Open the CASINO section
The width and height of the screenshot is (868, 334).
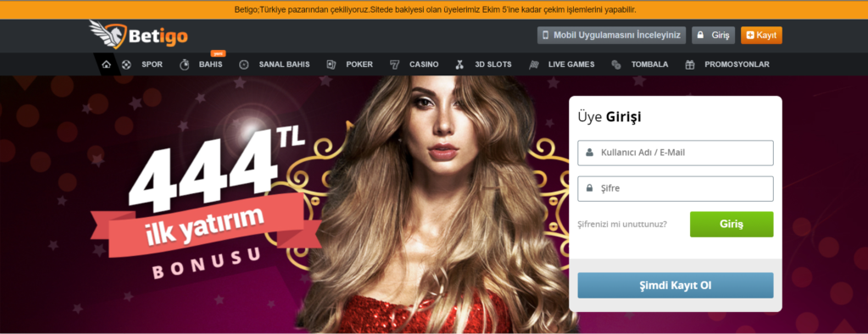[424, 64]
